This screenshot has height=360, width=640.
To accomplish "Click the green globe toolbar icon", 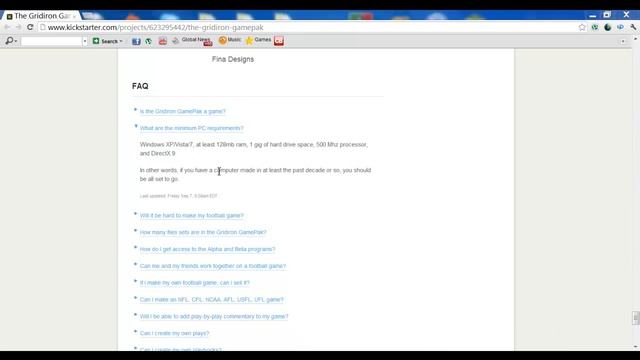I will tap(149, 41).
